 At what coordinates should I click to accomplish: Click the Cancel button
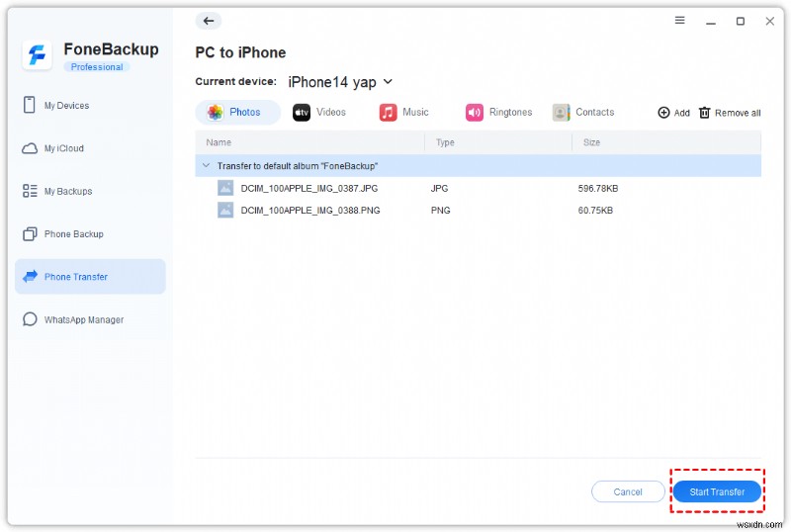(x=628, y=491)
